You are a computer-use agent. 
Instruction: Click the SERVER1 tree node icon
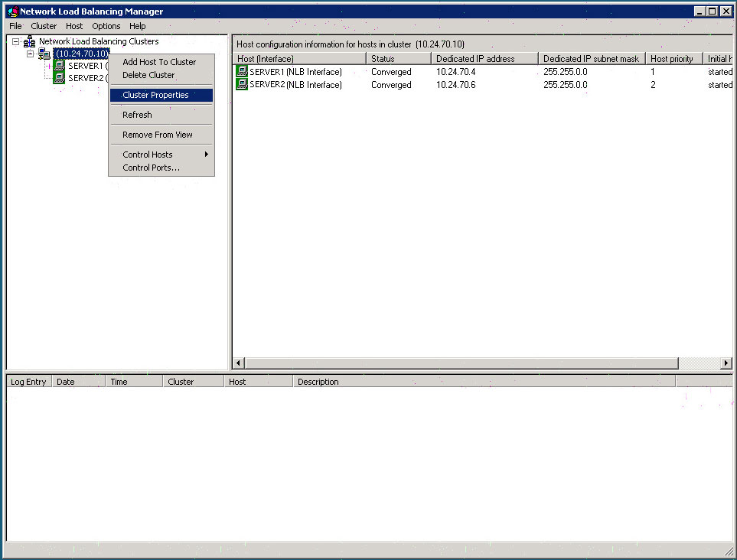point(59,66)
